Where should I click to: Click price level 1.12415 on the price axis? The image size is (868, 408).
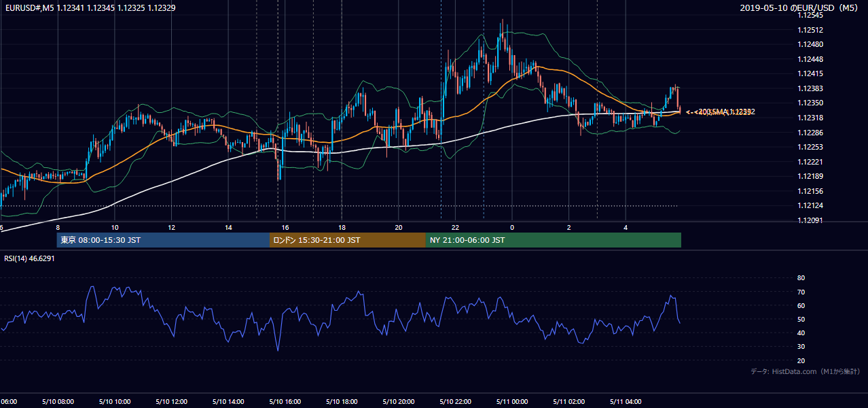810,73
